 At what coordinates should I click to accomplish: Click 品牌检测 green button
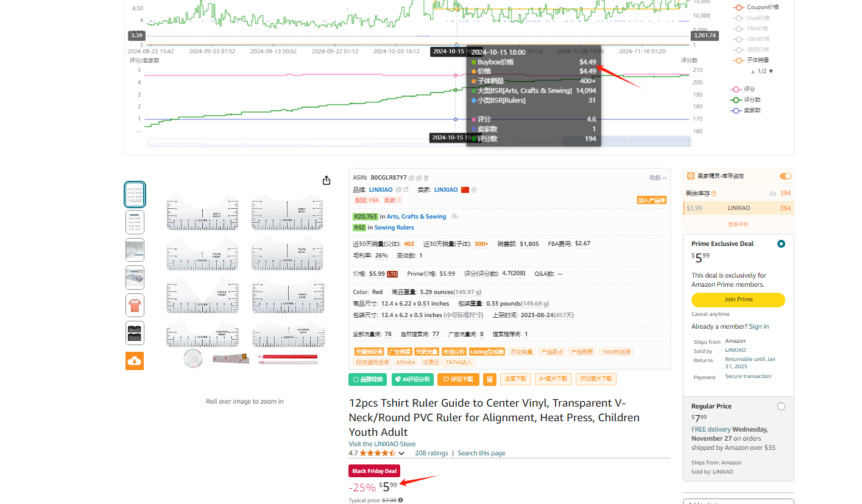[x=368, y=379]
